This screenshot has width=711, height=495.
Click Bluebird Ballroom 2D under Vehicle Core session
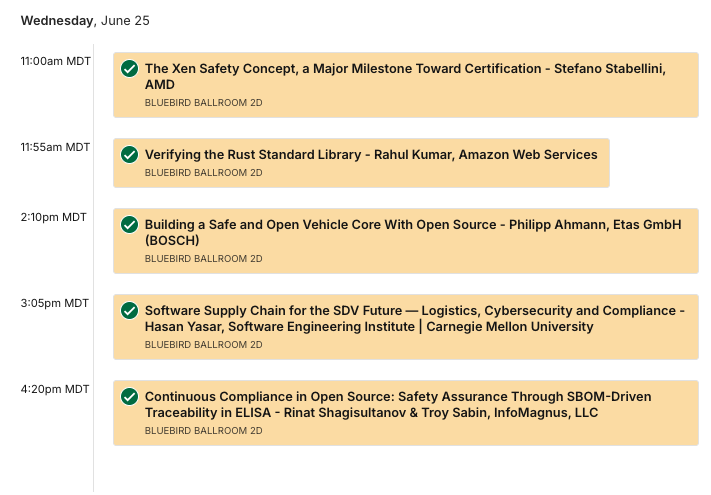click(204, 259)
